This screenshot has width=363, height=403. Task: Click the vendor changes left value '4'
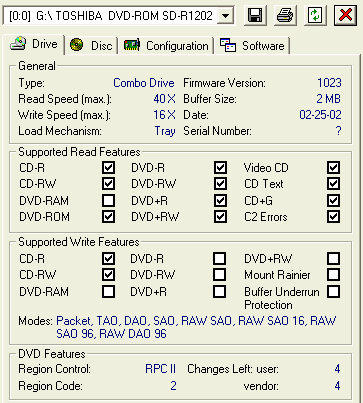[x=337, y=386]
